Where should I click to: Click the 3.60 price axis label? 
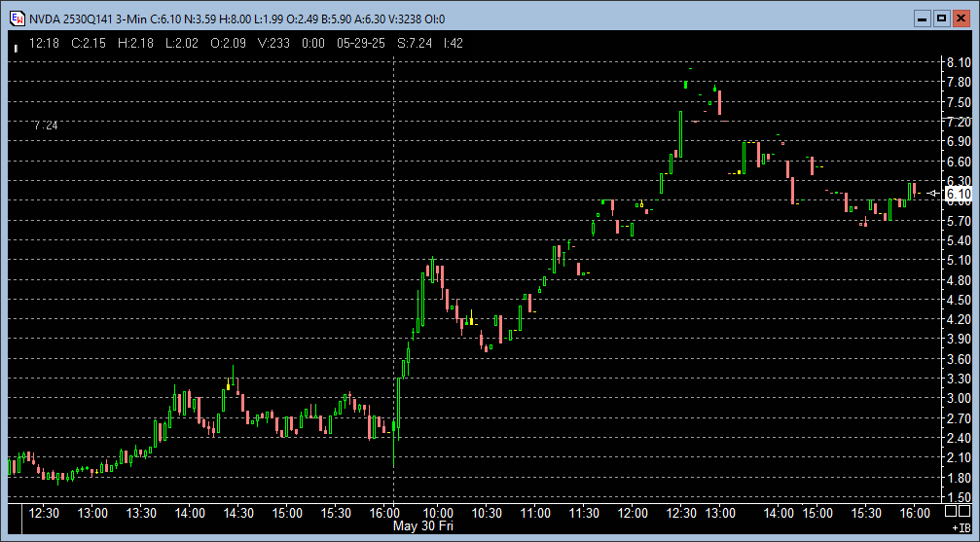click(959, 359)
